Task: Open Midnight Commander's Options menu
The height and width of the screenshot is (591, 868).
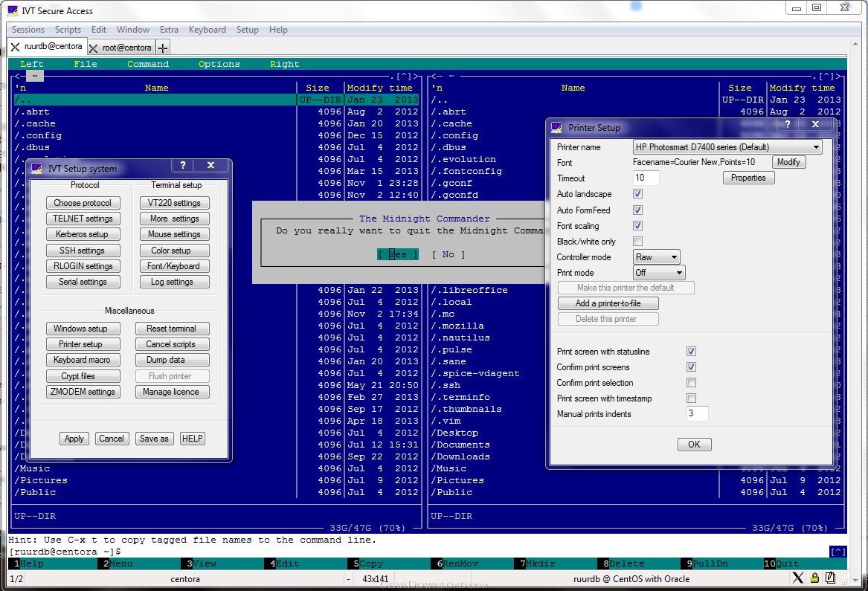Action: 219,64
